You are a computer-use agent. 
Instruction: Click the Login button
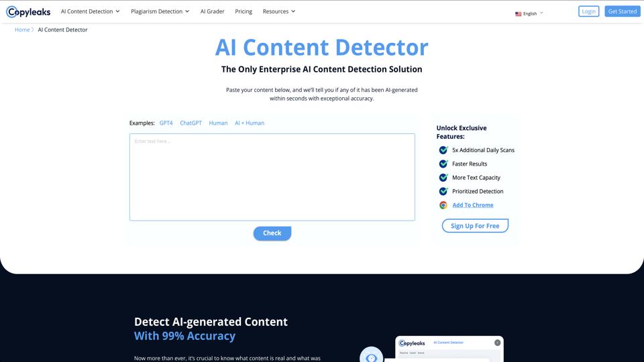coord(588,11)
